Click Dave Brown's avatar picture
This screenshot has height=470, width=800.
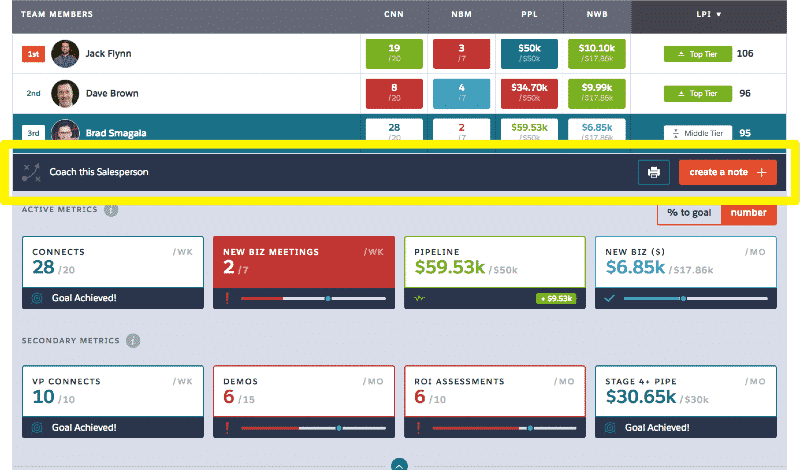65,93
